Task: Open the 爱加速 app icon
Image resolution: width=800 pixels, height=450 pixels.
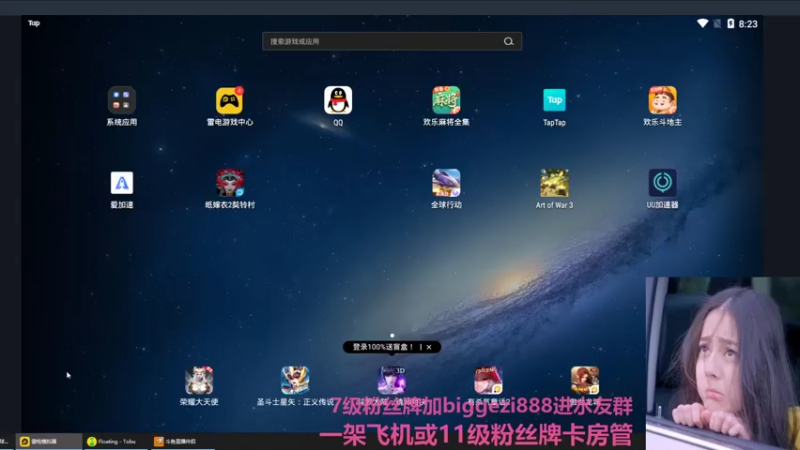Action: click(121, 183)
